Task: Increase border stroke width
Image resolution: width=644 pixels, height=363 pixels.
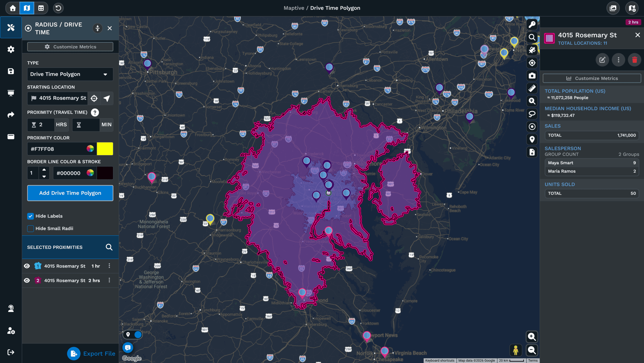Action: [44, 170]
